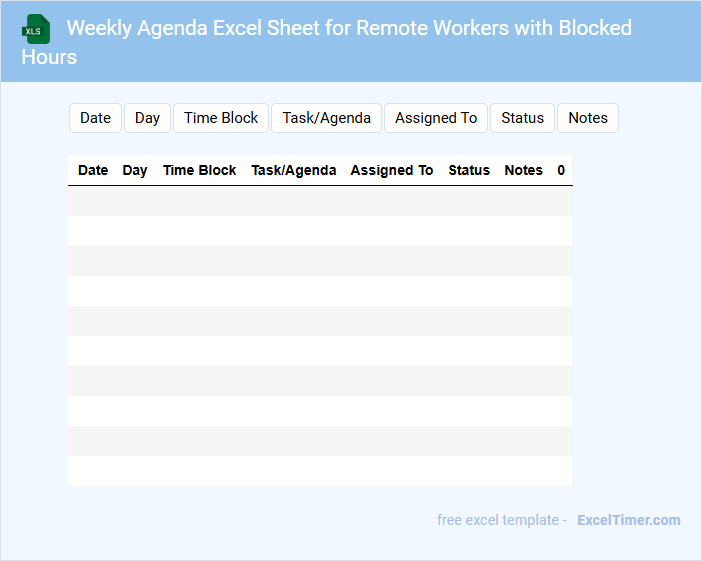
Task: Open the ExcelTimer.com link
Action: tap(628, 520)
